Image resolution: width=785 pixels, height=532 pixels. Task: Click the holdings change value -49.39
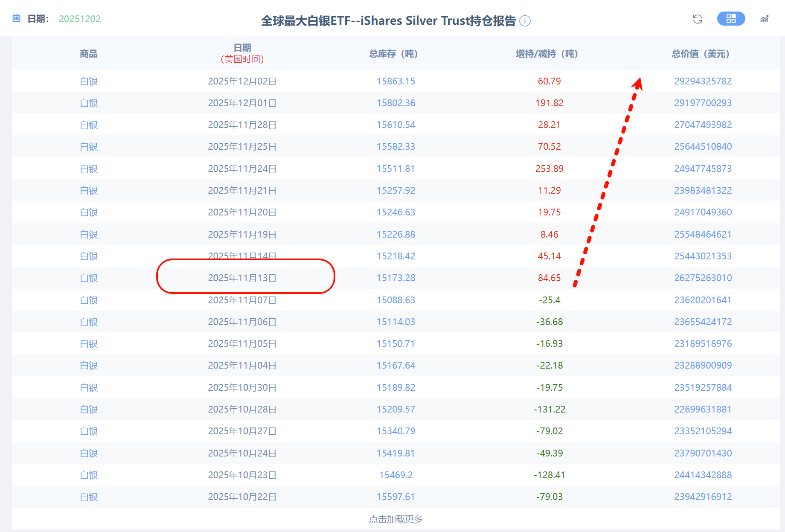(549, 453)
